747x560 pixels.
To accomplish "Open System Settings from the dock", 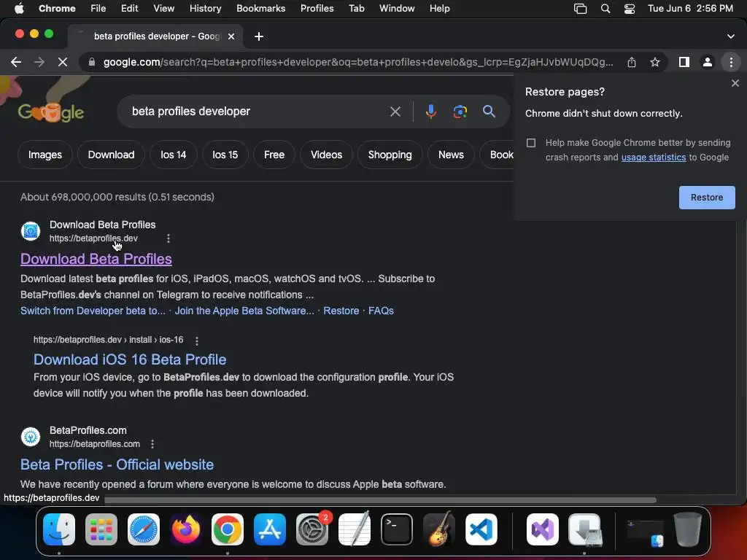I will 312,529.
